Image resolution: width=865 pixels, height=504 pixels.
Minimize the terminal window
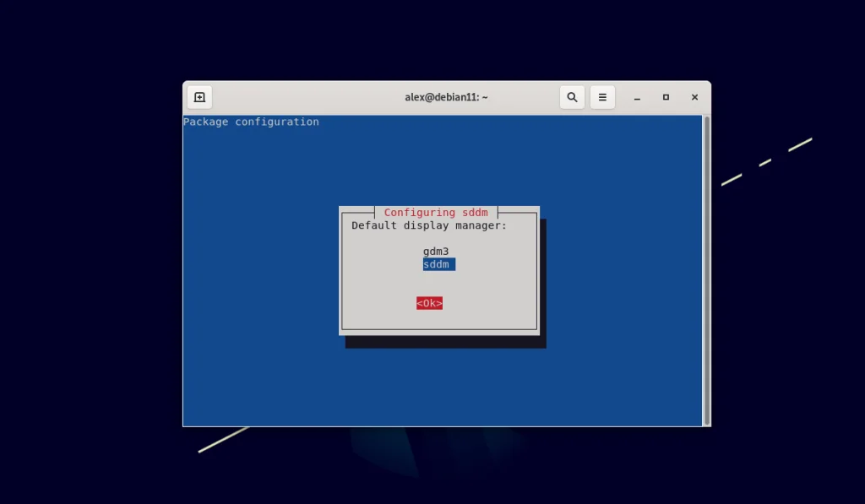[x=636, y=97]
